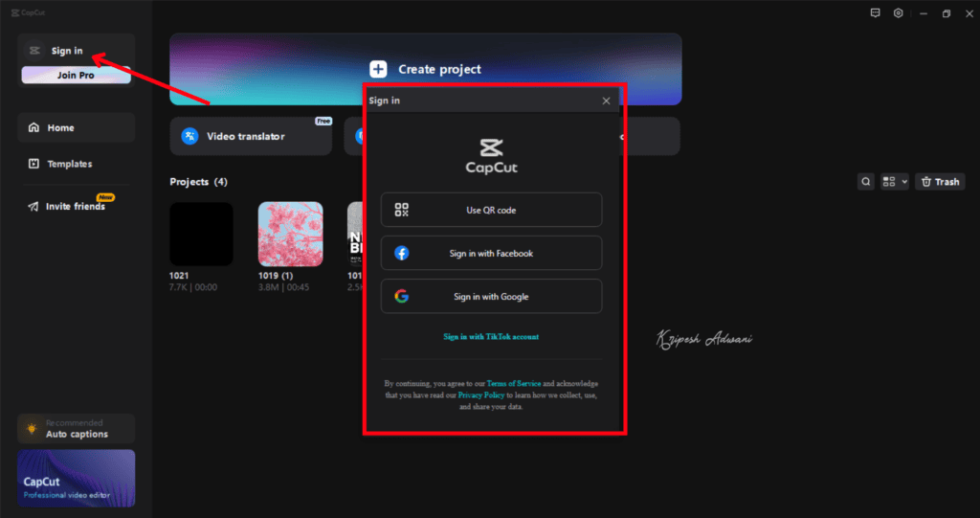Open the Home section
The width and height of the screenshot is (980, 518).
pyautogui.click(x=77, y=127)
